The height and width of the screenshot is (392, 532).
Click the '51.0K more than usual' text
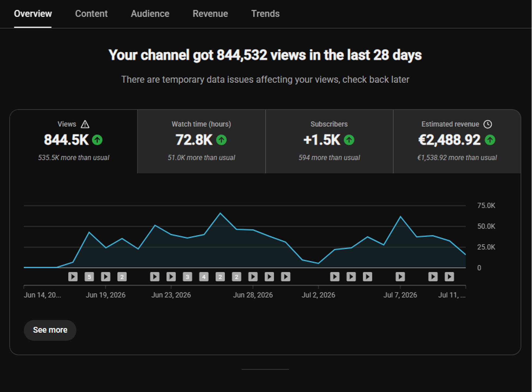click(201, 158)
